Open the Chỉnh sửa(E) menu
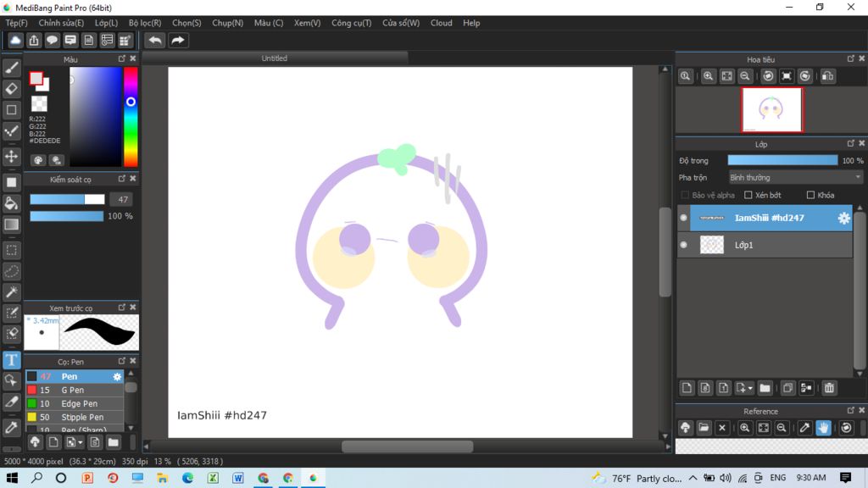The height and width of the screenshot is (488, 868). click(x=61, y=23)
